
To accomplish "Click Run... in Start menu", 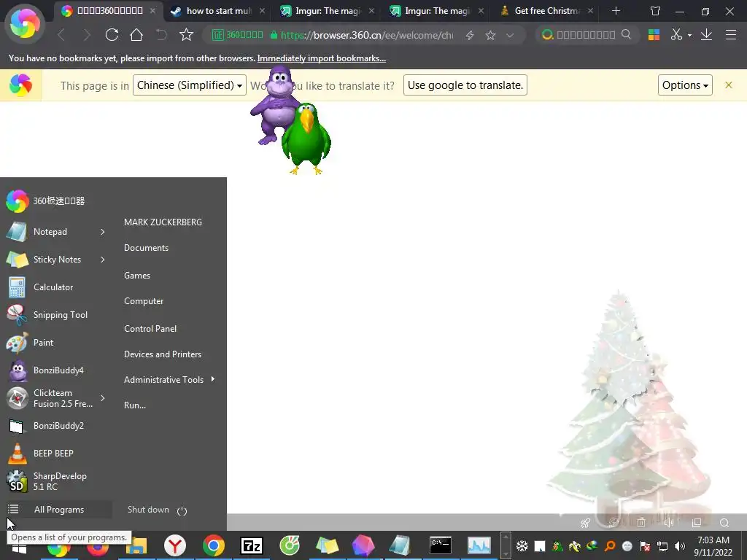I will pos(135,405).
